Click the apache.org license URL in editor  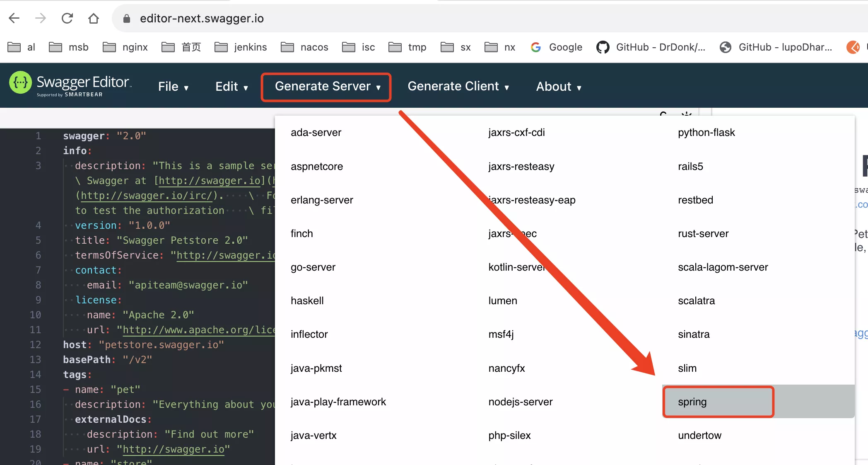pyautogui.click(x=199, y=330)
